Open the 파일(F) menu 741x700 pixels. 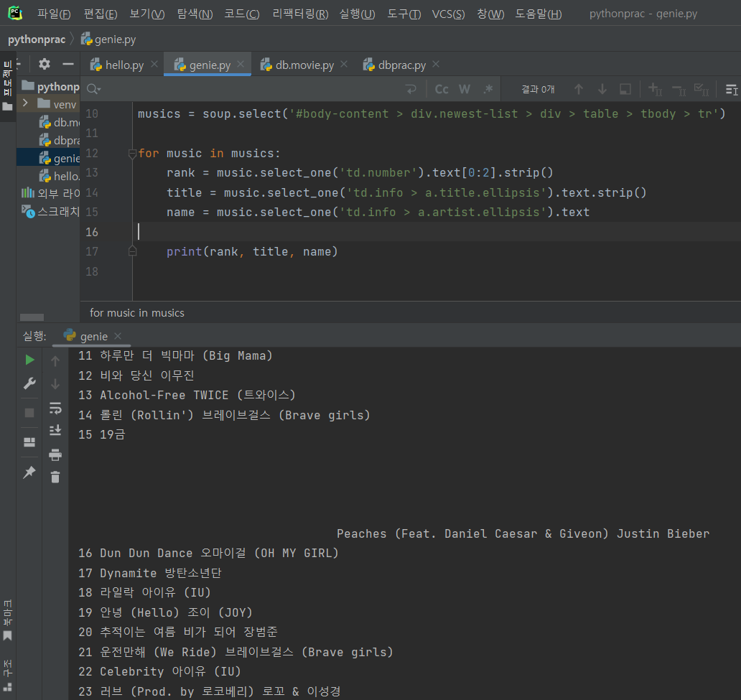pyautogui.click(x=54, y=14)
